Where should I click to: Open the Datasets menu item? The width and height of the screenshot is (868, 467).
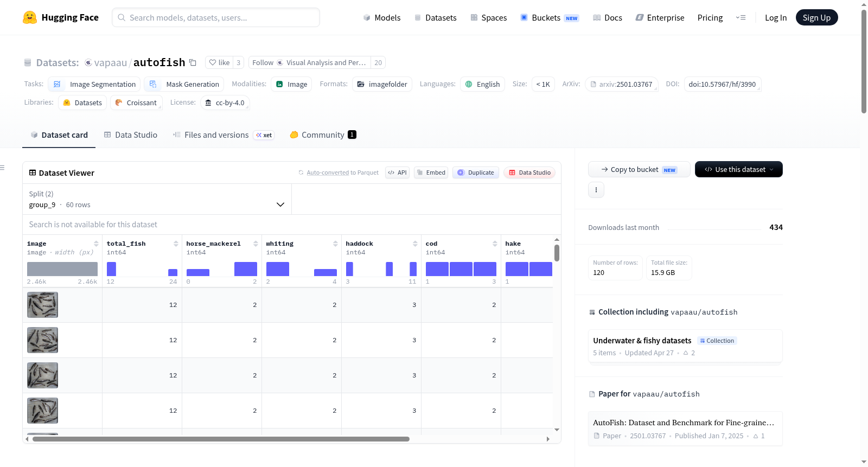point(436,17)
